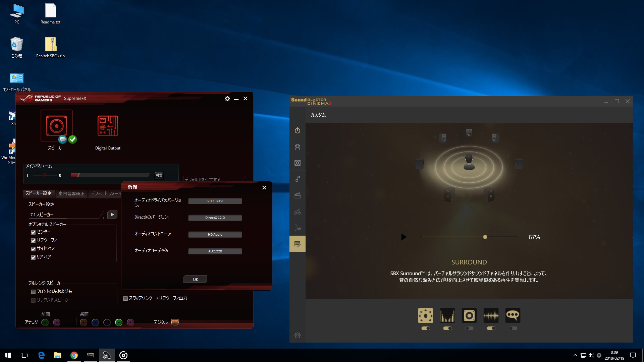Image resolution: width=644 pixels, height=362 pixels.
Task: Select the Movie clapperboard profile icon
Action: [297, 195]
